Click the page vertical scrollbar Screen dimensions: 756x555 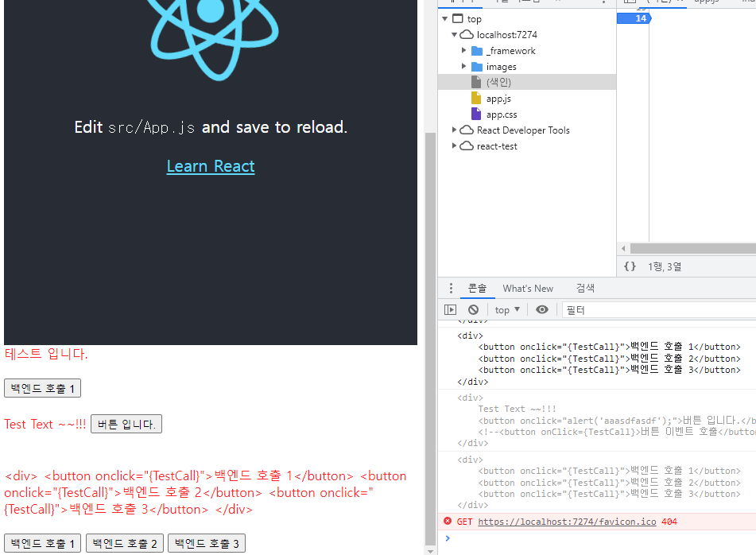(x=430, y=338)
